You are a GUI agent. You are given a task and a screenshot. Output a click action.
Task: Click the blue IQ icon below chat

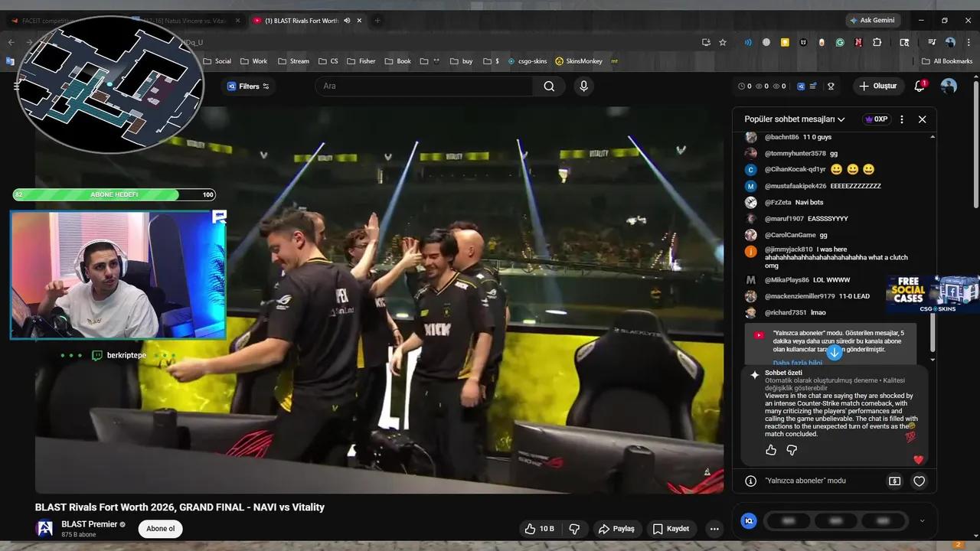749,521
